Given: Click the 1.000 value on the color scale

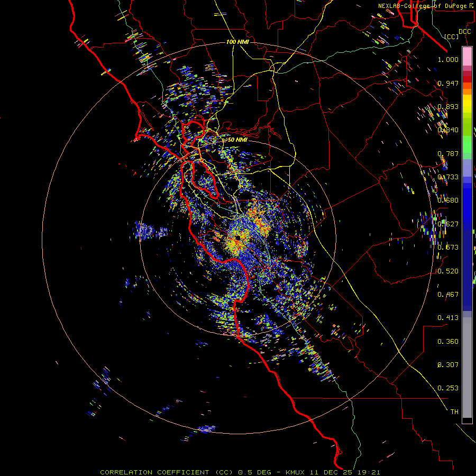Looking at the screenshot, I should click(448, 59).
